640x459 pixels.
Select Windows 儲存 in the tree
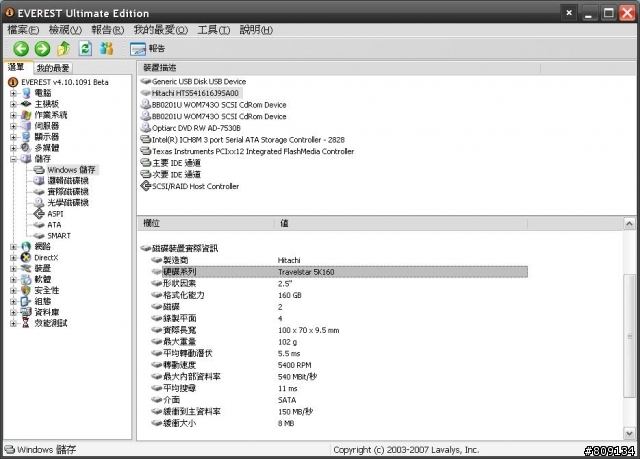(x=71, y=170)
